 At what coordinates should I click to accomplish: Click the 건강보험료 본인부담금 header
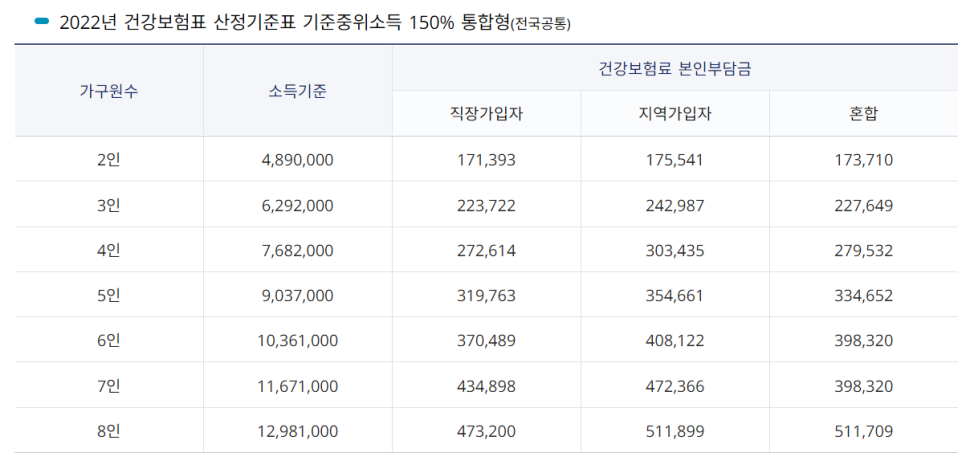click(x=675, y=68)
